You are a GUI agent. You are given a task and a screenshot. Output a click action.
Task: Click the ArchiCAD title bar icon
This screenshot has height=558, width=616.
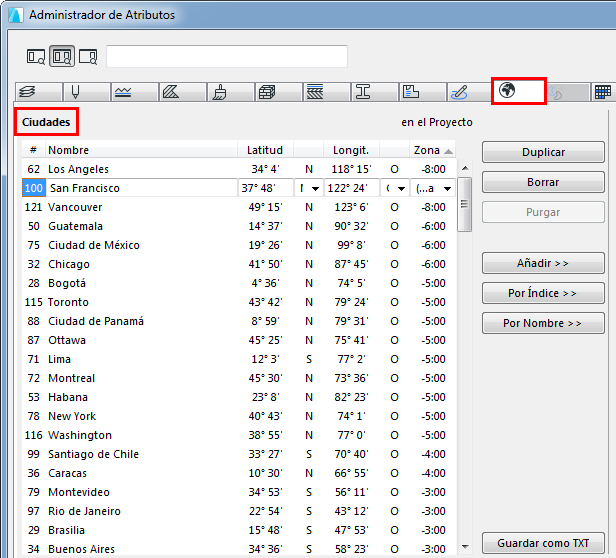16,15
